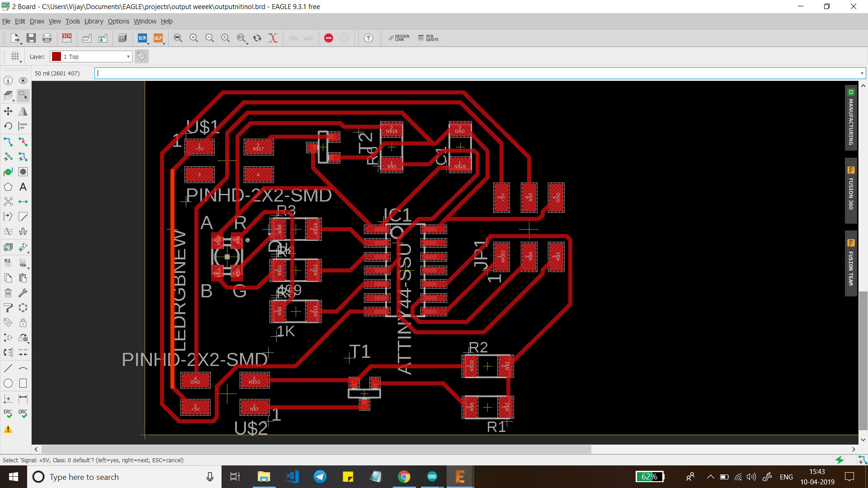Run the DRC design rule check

(x=23, y=413)
